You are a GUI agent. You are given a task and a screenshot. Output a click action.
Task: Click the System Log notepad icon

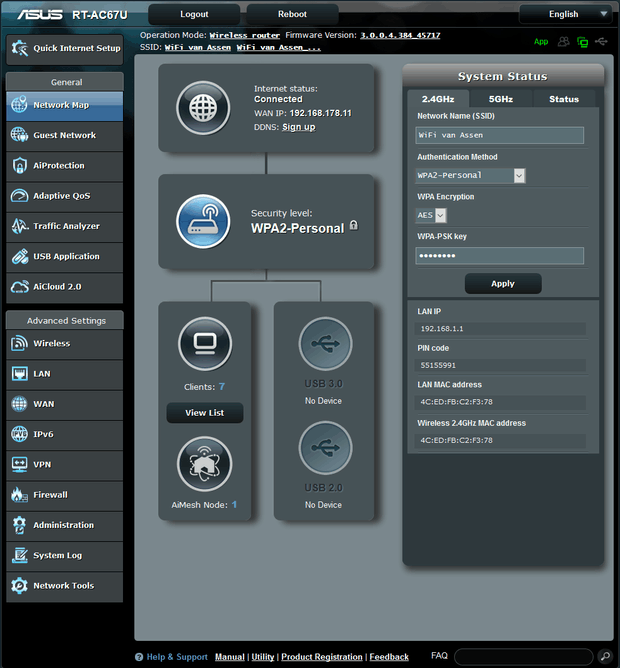point(20,555)
